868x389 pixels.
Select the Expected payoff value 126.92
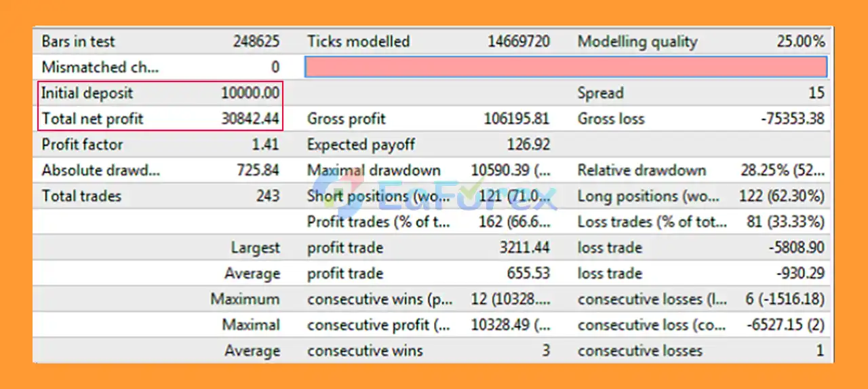[x=528, y=145]
